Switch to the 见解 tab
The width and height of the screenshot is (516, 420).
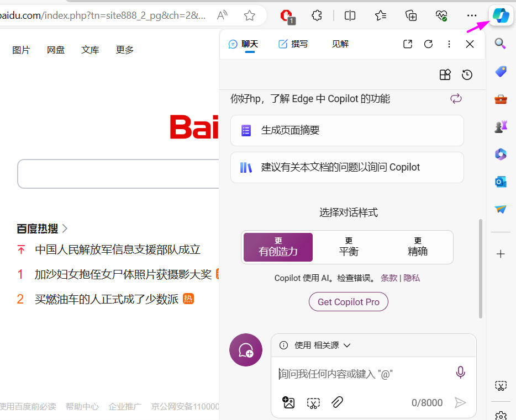click(x=340, y=44)
